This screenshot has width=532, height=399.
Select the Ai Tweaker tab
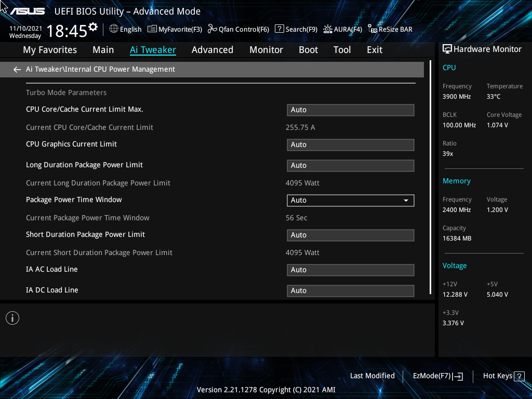153,50
